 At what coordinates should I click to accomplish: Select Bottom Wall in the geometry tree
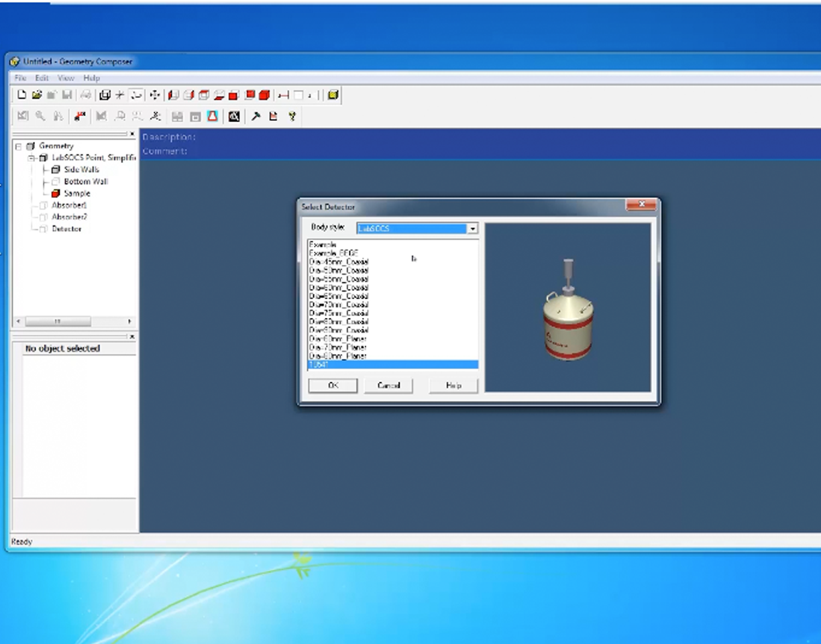coord(86,182)
